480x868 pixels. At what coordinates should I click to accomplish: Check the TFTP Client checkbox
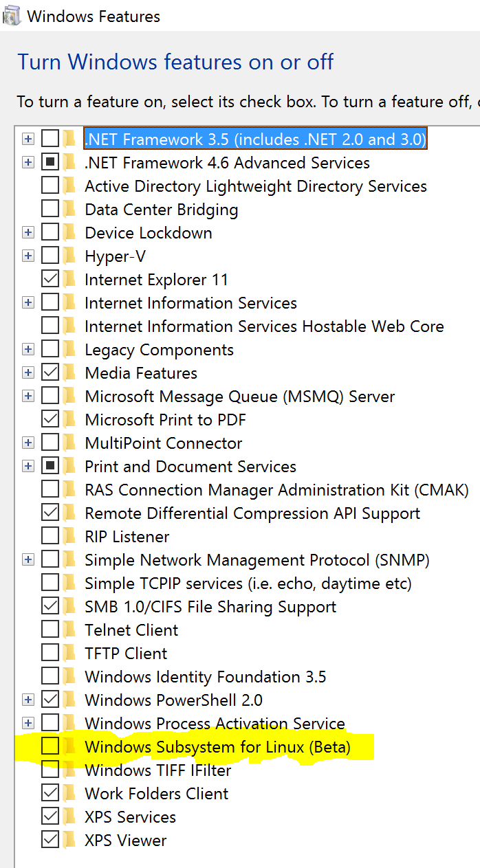(50, 654)
